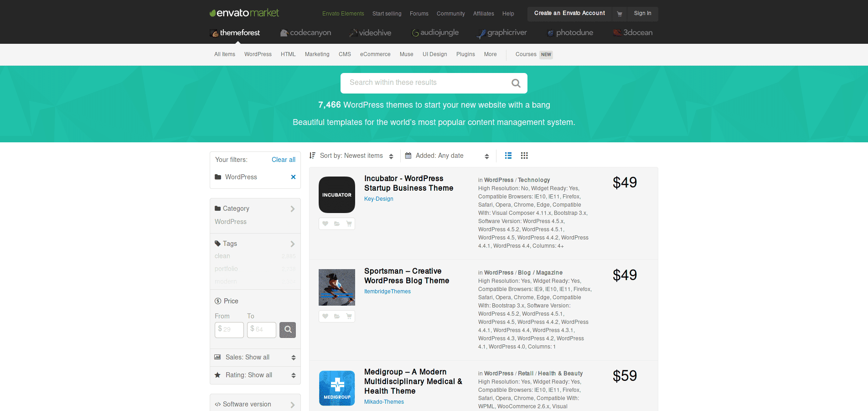
Task: Click the price To input field
Action: (x=262, y=330)
